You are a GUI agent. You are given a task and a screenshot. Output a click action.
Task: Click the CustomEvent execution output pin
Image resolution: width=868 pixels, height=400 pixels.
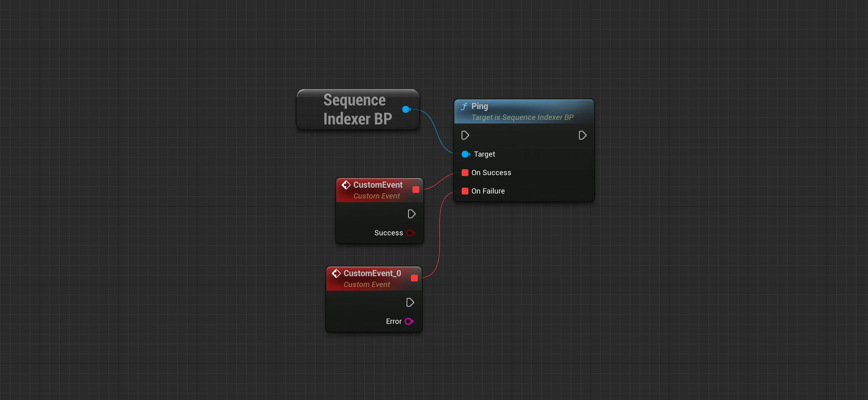[412, 214]
